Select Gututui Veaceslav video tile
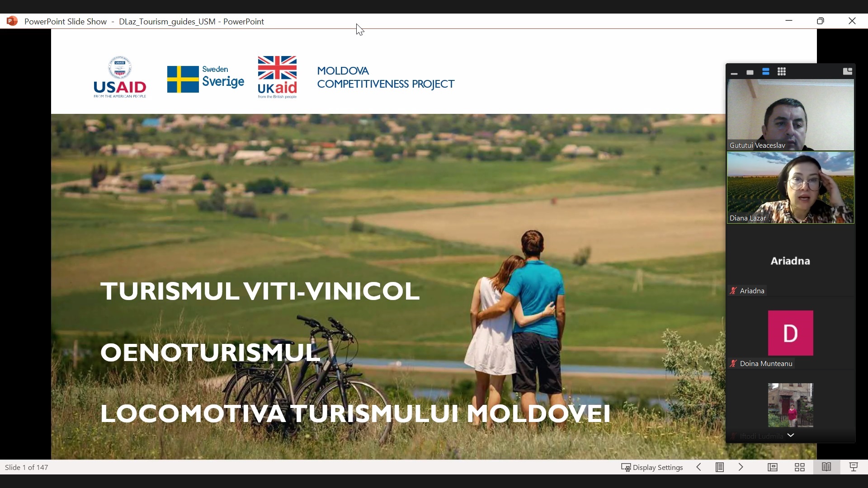 pos(790,115)
